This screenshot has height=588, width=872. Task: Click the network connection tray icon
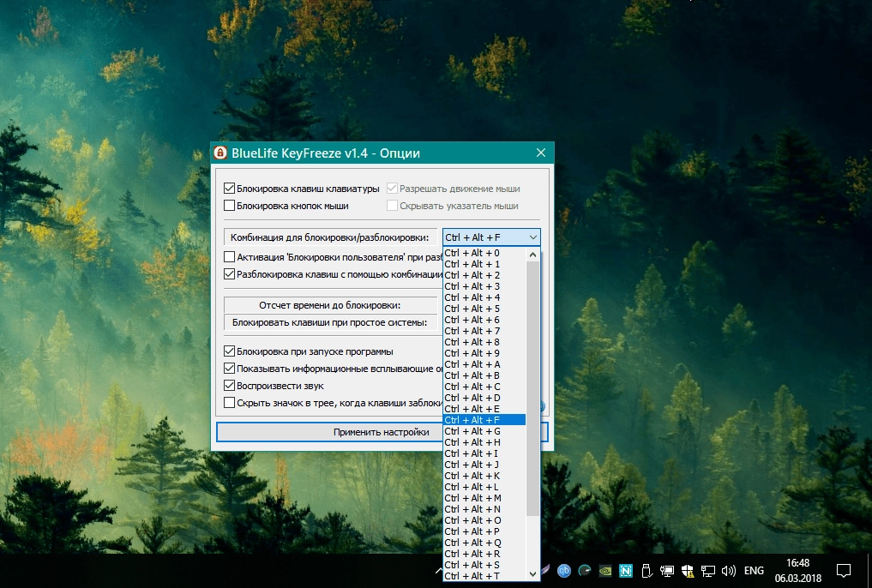point(708,570)
